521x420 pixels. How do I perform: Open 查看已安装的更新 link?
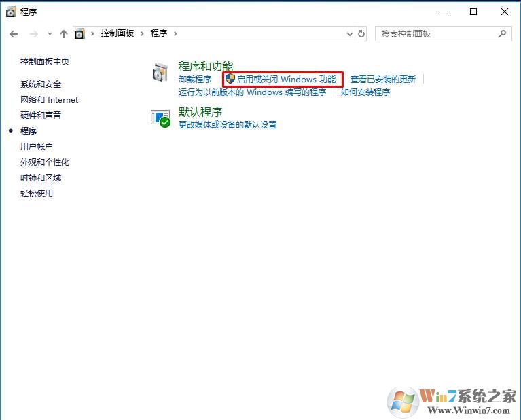(382, 80)
